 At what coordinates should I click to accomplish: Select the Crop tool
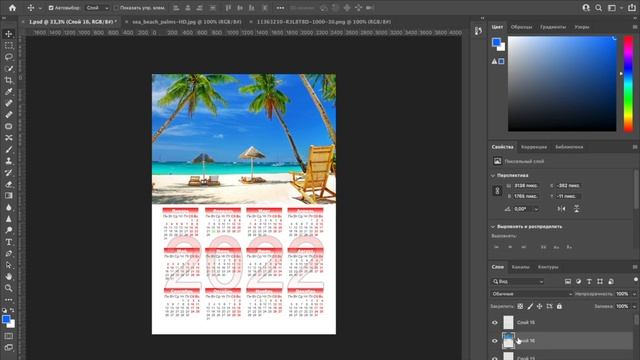(9, 80)
